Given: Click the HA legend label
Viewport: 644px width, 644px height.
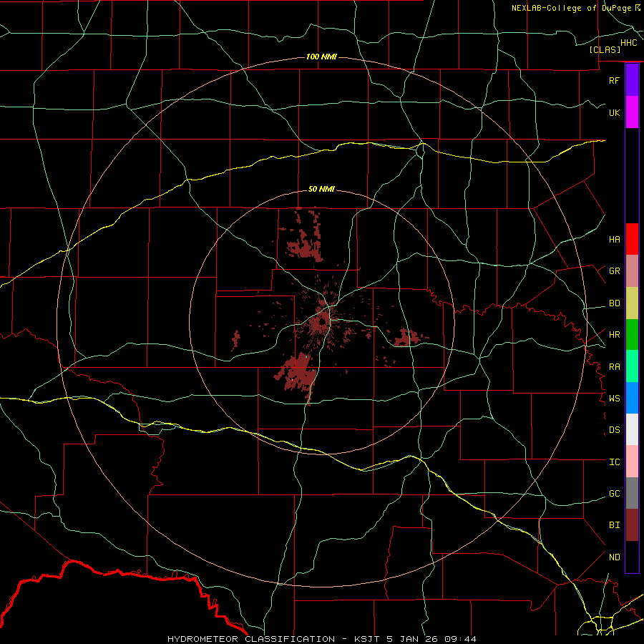Looking at the screenshot, I should [614, 240].
